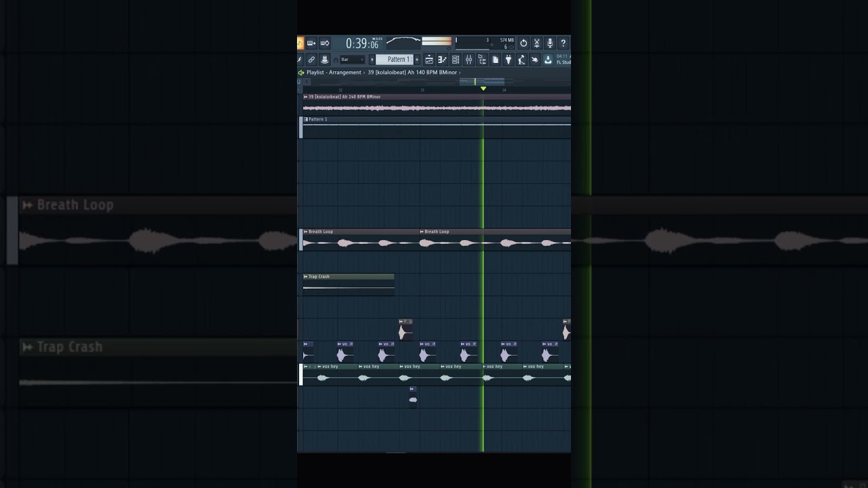Screen dimensions: 868x488
Task: Click the hand touch controller icon
Action: 534,60
